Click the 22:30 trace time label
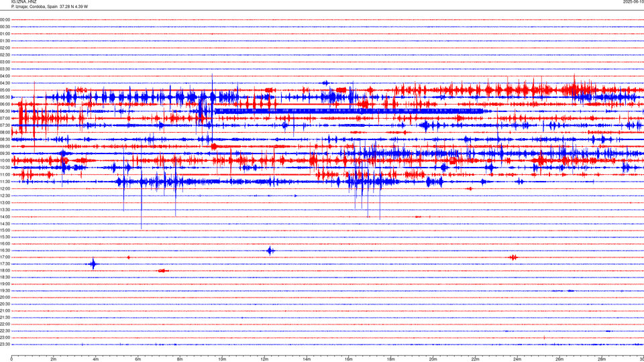This screenshot has height=362, width=644. click(5, 330)
